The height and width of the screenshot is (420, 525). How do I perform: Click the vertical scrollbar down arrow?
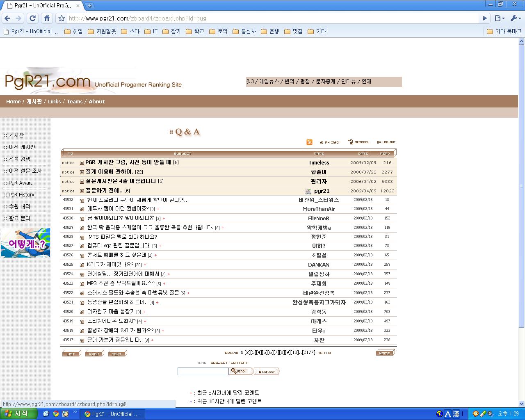coord(521,404)
